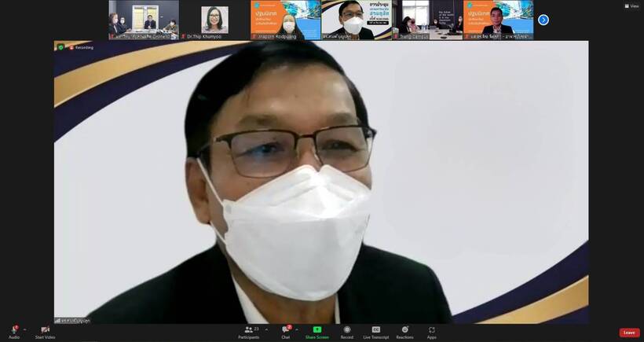Enable Live Transcript captions
Viewport: 644px width, 342px height.
click(376, 332)
